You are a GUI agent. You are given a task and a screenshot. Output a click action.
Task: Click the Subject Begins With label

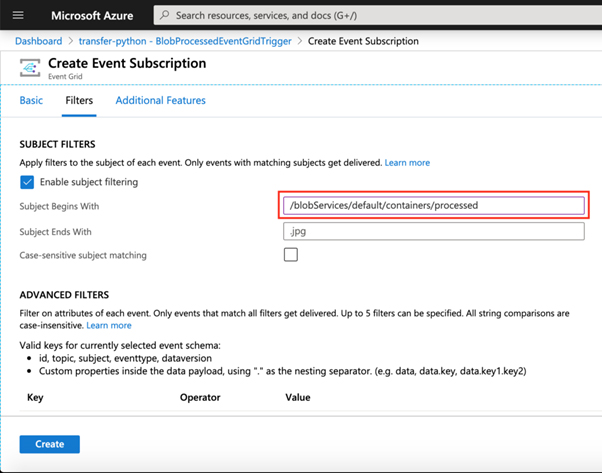[x=59, y=206]
